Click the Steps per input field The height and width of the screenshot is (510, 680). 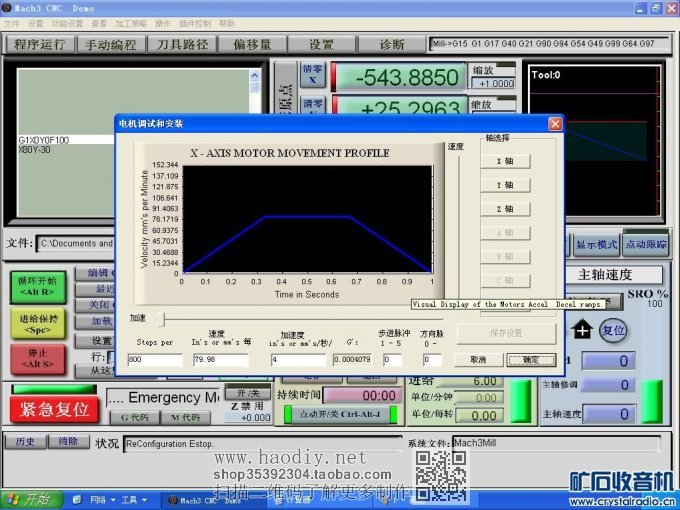click(x=154, y=360)
